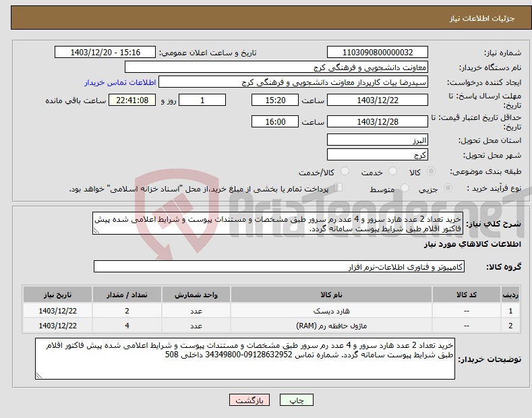Click the delivery city field کرج
Screen dimensions: 532x418
pos(378,154)
